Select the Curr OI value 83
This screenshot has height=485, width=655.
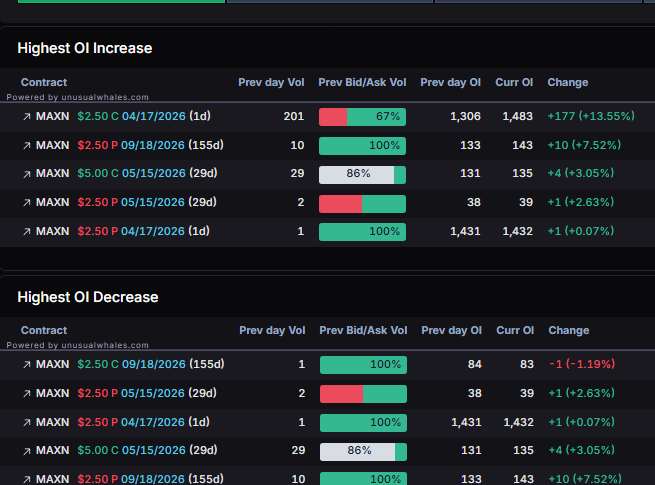[527, 364]
